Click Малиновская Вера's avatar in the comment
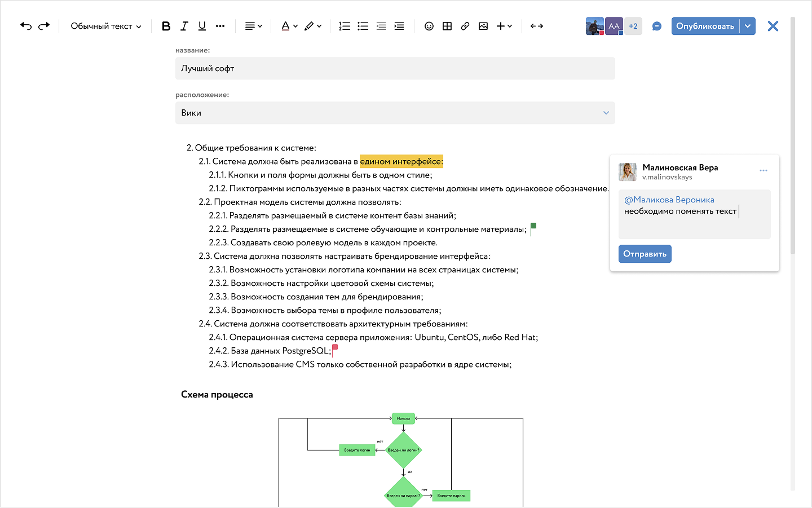This screenshot has height=508, width=812. 628,171
